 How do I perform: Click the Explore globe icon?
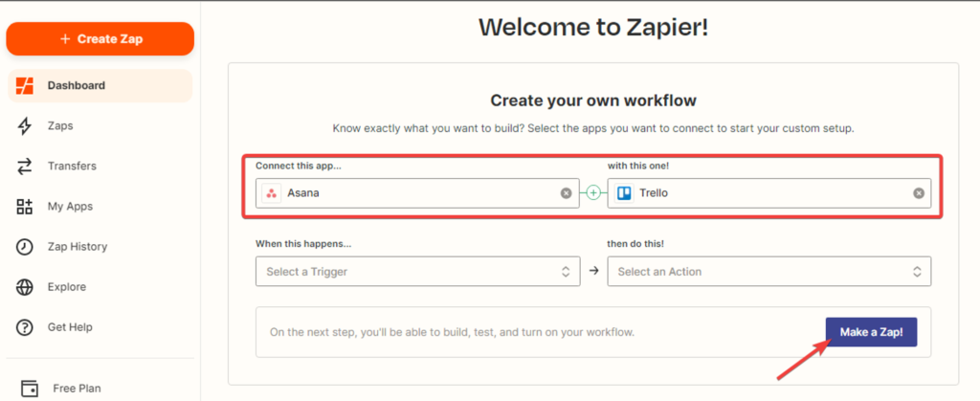pos(26,287)
